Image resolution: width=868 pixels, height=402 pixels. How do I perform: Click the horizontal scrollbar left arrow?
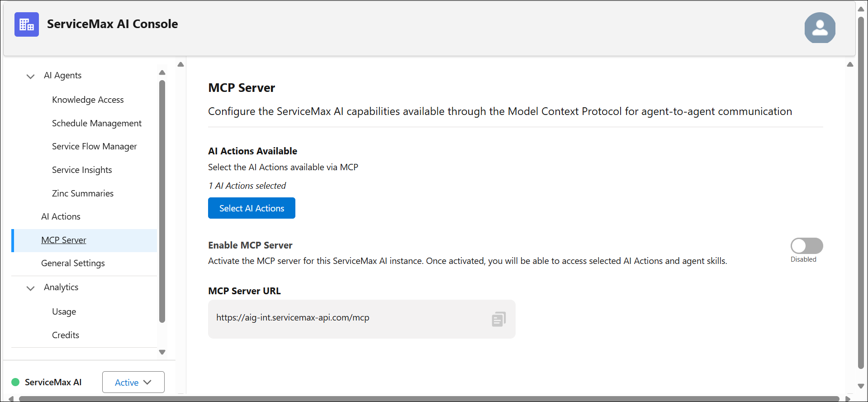(x=11, y=399)
